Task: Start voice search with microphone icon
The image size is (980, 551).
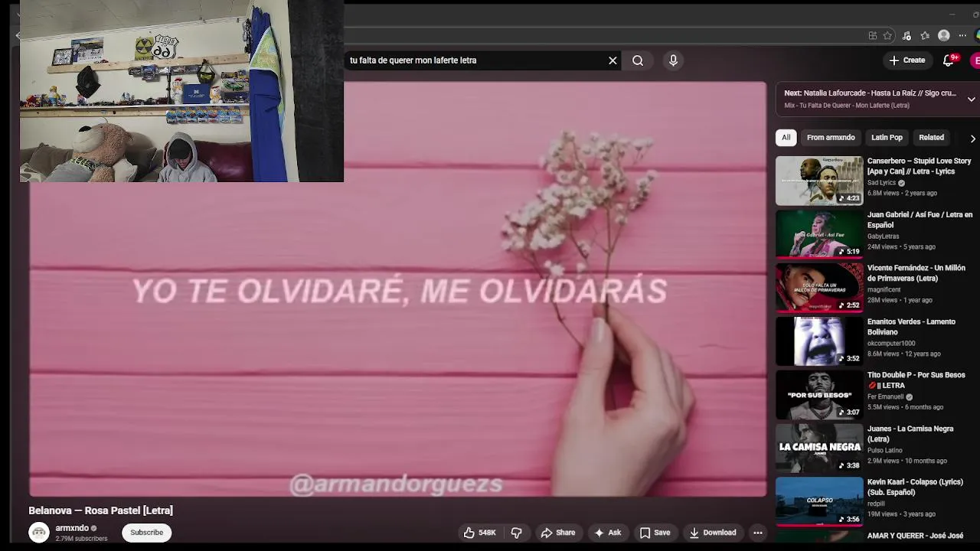Action: tap(673, 60)
